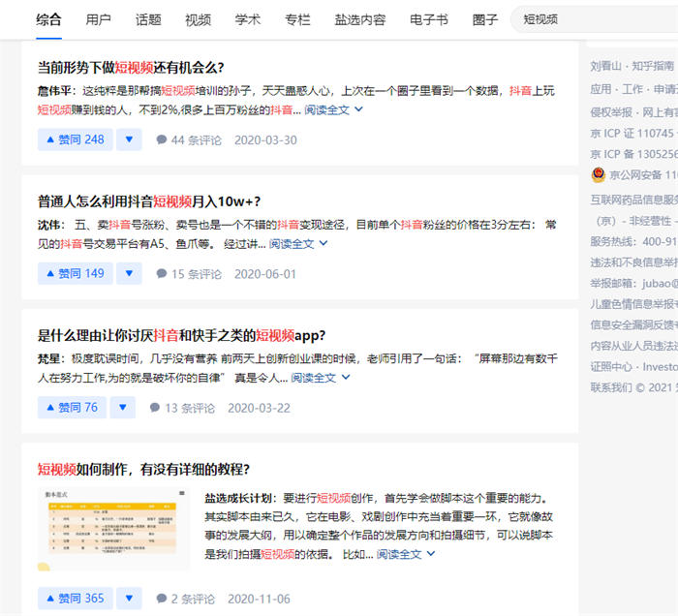Open question 当前形势下做短视频还有机会么
Viewport: 678px width, 616px height.
(x=131, y=67)
